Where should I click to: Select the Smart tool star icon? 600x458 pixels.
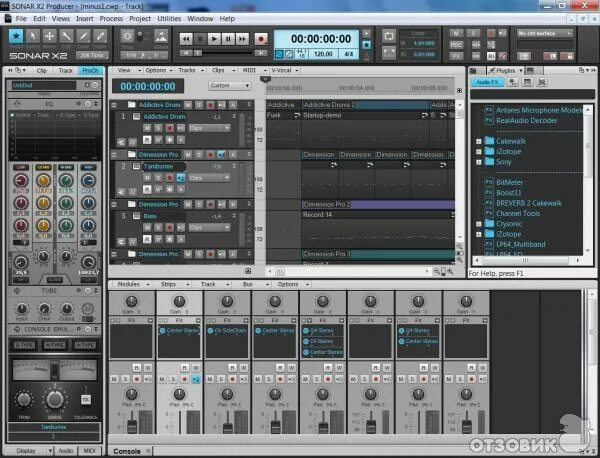(16, 36)
